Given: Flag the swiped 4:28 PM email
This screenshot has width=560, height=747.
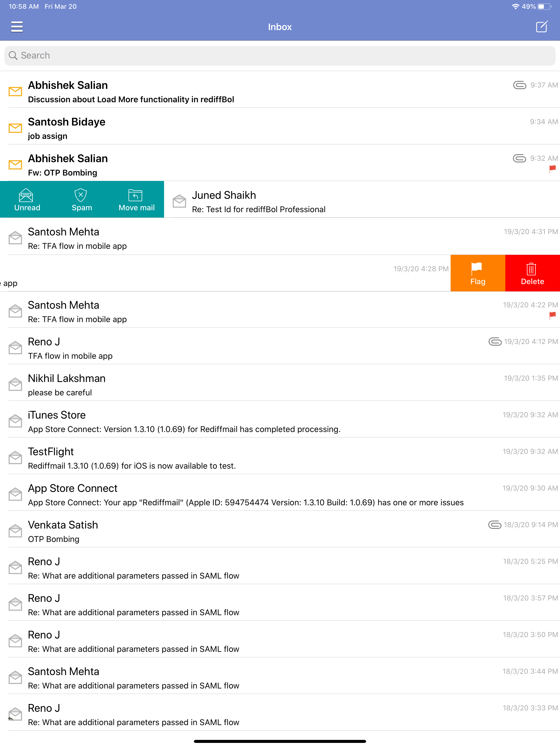Looking at the screenshot, I should [x=478, y=273].
